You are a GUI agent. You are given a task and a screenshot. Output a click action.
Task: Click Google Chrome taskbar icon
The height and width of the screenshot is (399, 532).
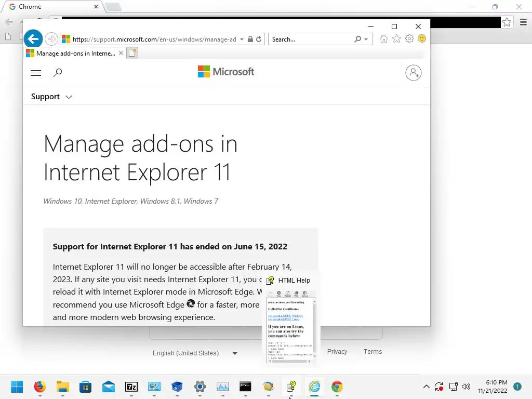click(x=337, y=387)
